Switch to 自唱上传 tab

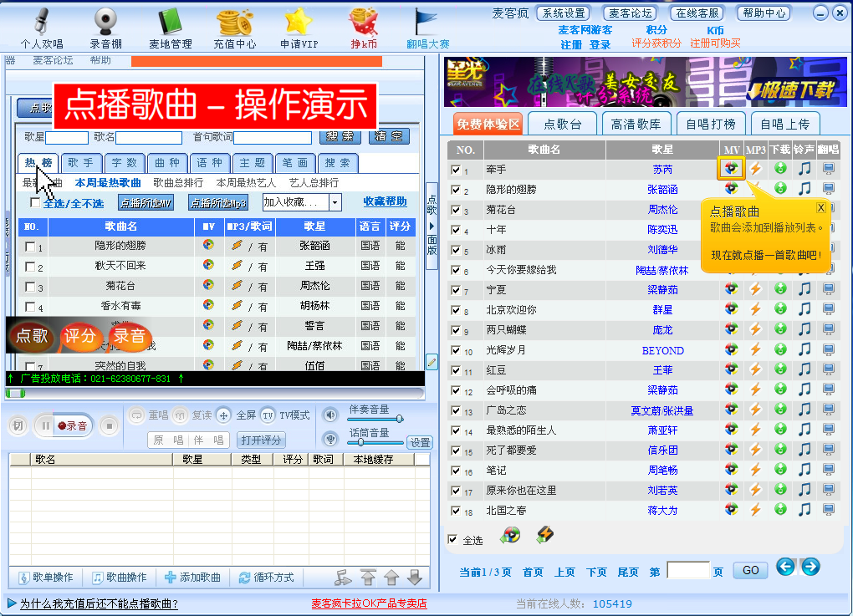pos(785,124)
